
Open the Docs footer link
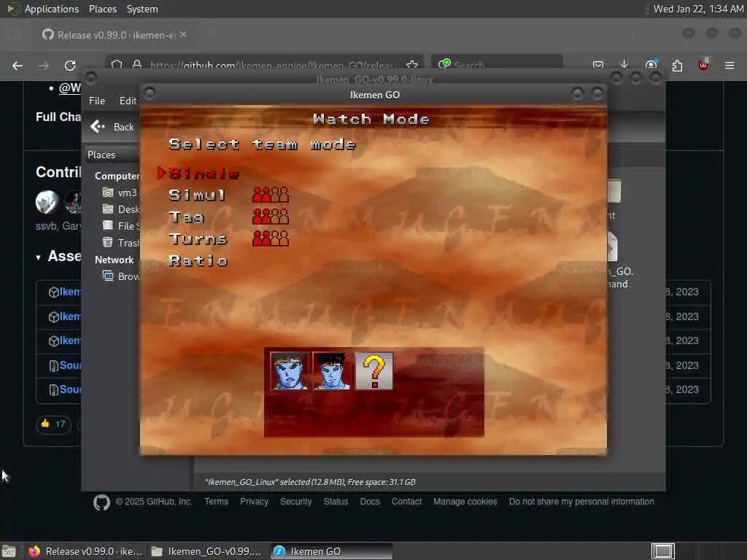coord(370,502)
